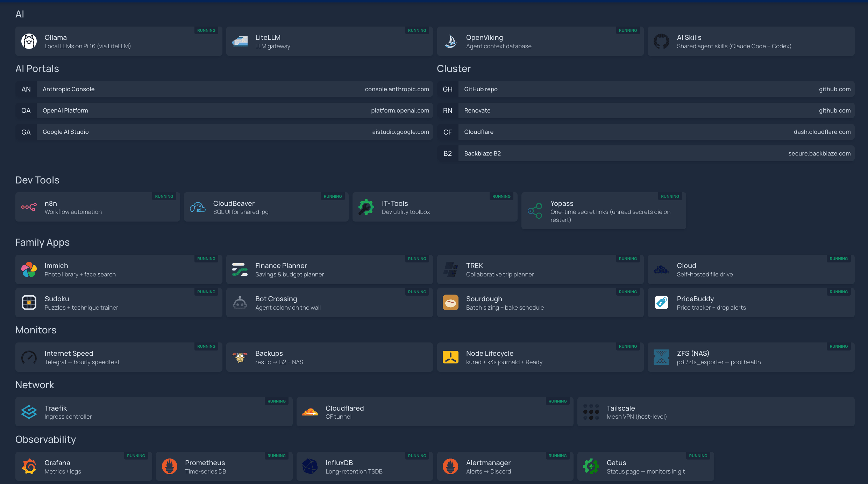The height and width of the screenshot is (484, 868).
Task: Click the Node Lifecycle yellow icon
Action: pyautogui.click(x=450, y=357)
